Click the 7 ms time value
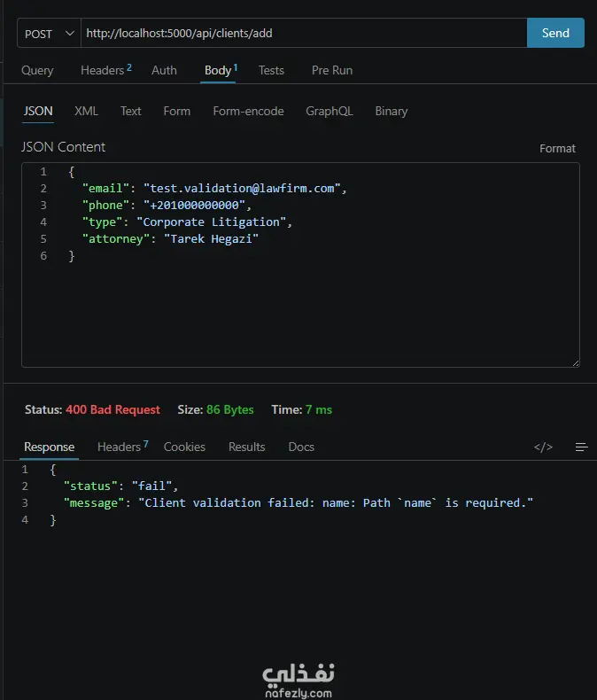This screenshot has height=700, width=597. coord(319,410)
